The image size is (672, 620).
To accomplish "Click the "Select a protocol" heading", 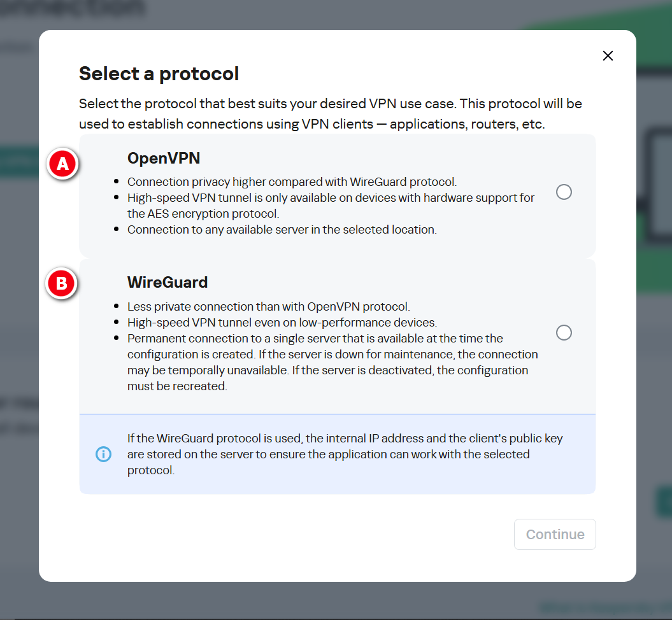I will click(159, 74).
